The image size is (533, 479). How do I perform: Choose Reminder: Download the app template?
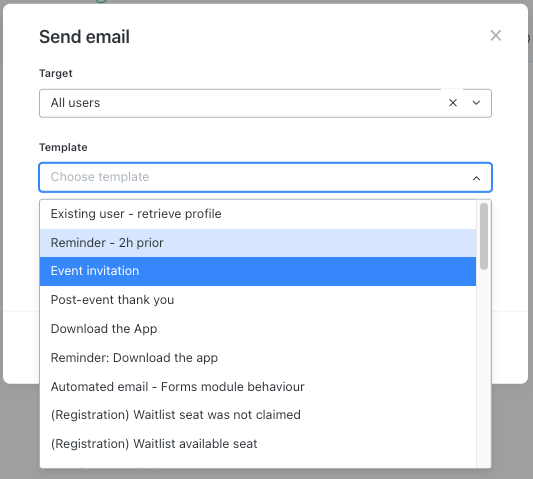(x=258, y=358)
